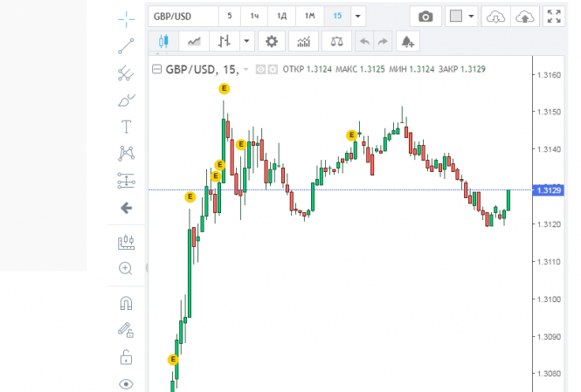
Task: Open chart settings gear
Action: tap(272, 41)
